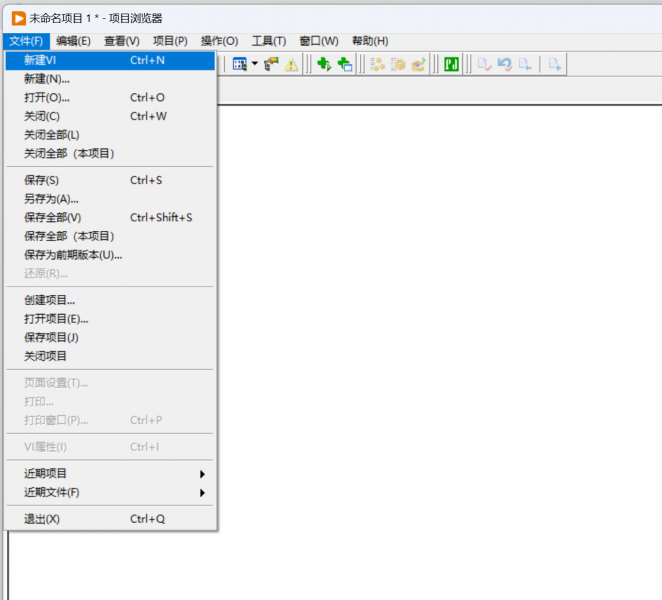The image size is (662, 600).
Task: Click the single package box build icon
Action: click(398, 64)
